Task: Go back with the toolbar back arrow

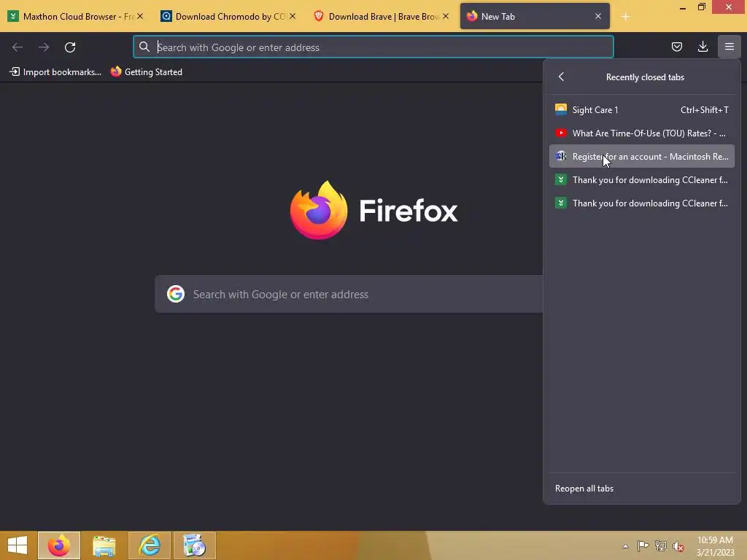Action: click(18, 47)
